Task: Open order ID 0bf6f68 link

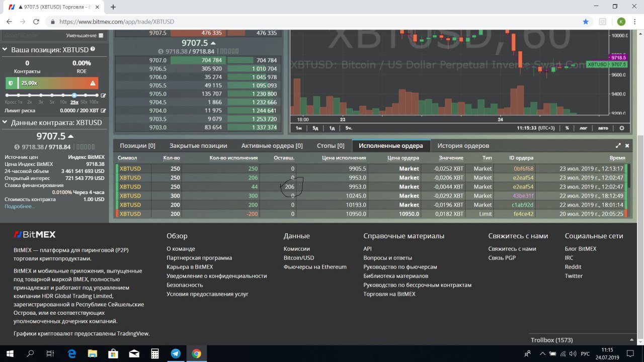Action: point(523,168)
